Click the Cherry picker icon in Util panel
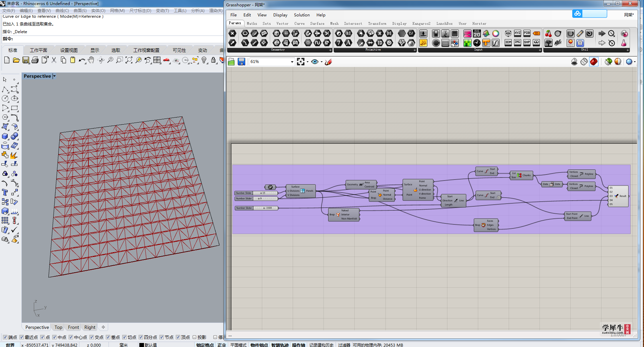This screenshot has width=644, height=347. pos(549,33)
